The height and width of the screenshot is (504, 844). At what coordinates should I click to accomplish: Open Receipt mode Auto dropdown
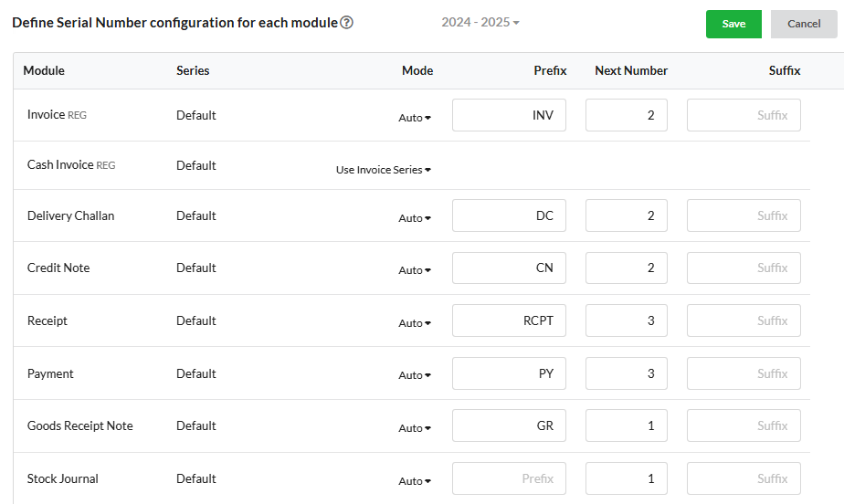point(415,322)
